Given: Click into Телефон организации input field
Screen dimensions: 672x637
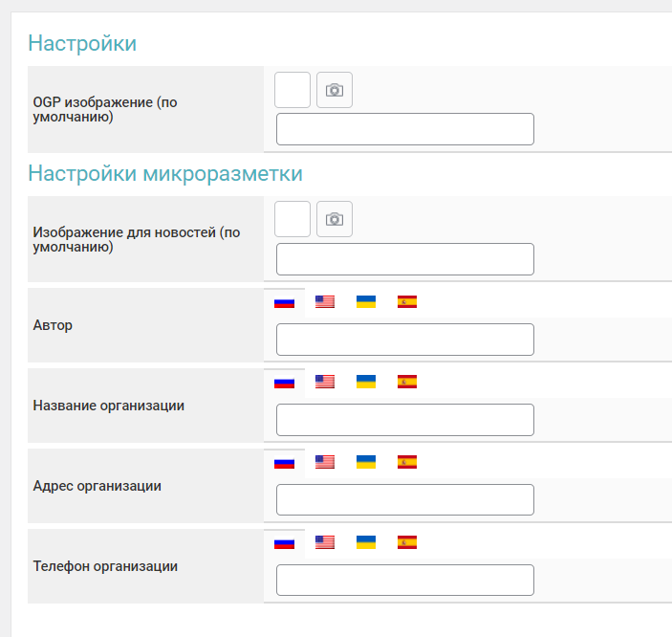Looking at the screenshot, I should pos(404,581).
